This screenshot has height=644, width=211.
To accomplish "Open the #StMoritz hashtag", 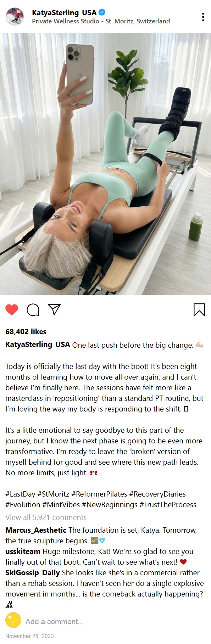I will [x=53, y=494].
